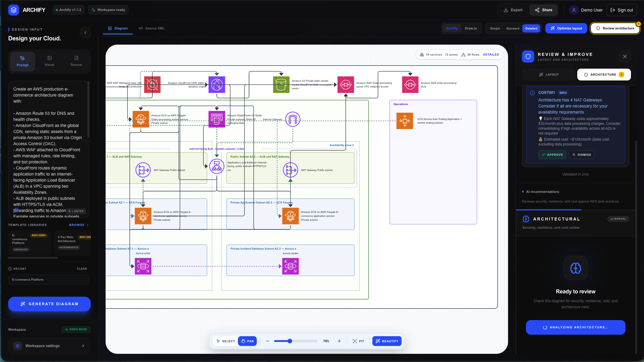Click the ECS Auto Scaling icon

(405, 121)
